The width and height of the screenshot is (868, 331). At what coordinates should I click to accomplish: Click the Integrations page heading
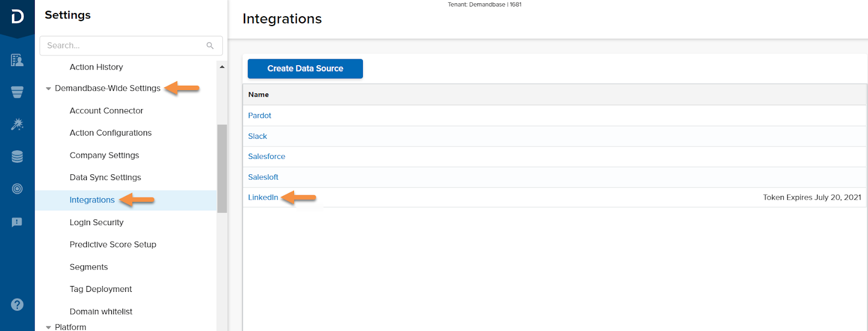point(282,19)
